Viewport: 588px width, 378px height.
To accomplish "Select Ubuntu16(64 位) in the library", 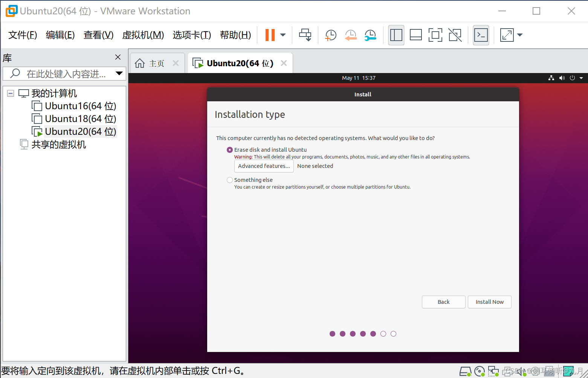I will point(74,106).
